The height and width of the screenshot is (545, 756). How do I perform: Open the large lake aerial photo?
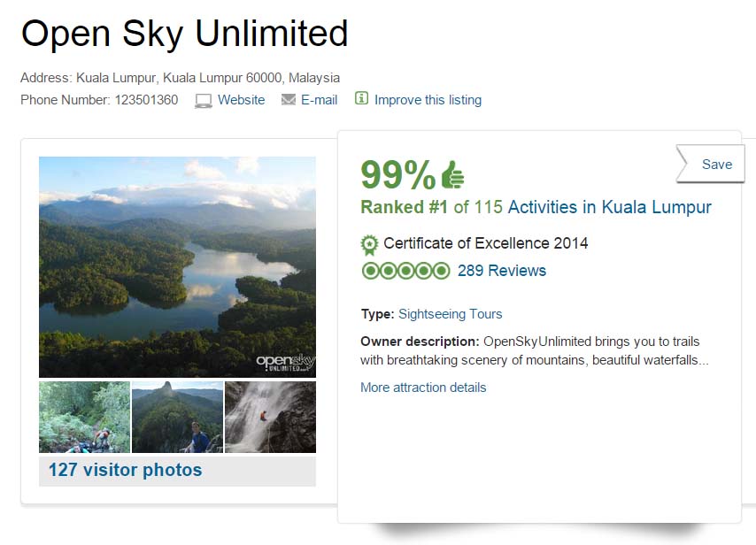coord(177,266)
